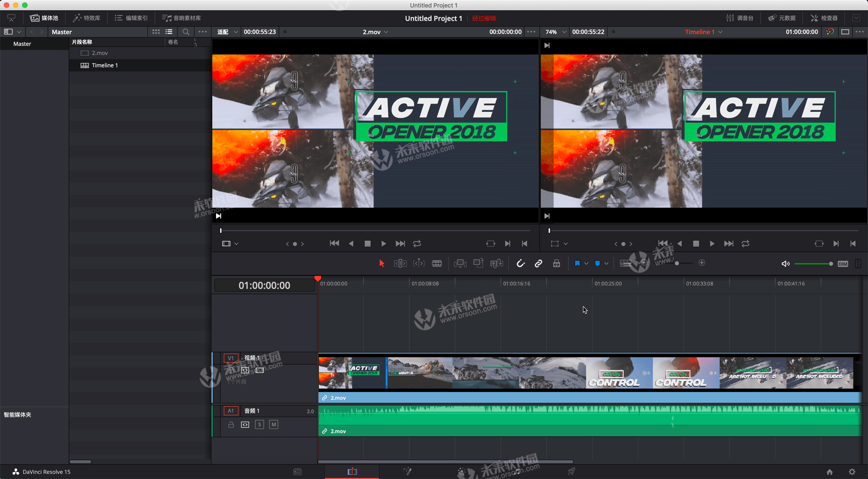Screen dimensions: 868x479
Task: Toggle the V1 video track destination
Action: coord(231,358)
